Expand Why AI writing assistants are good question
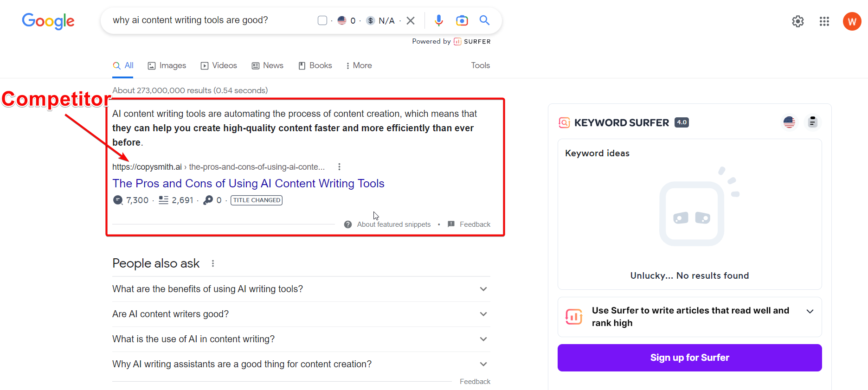Viewport: 868px width, 390px height. point(301,364)
